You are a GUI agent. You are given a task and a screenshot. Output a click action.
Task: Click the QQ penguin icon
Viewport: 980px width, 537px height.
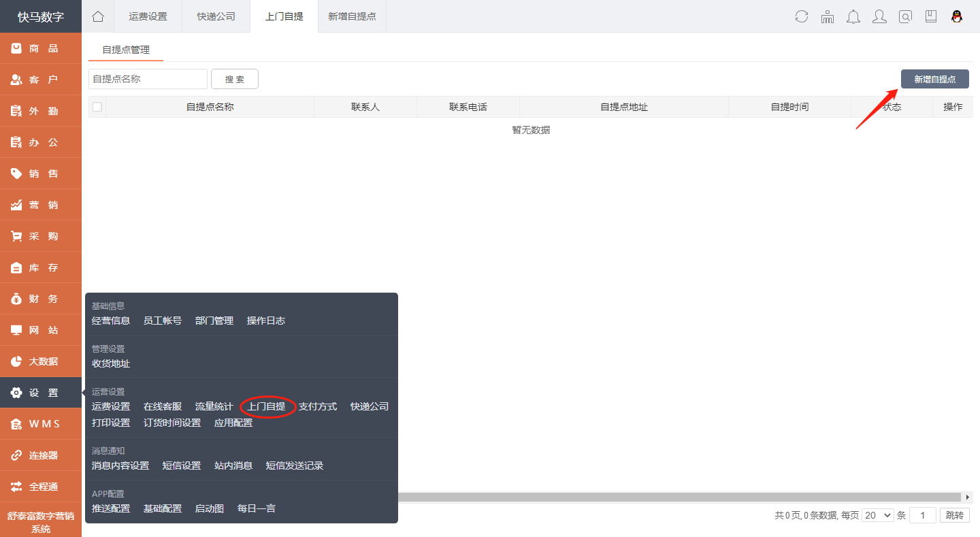(957, 17)
